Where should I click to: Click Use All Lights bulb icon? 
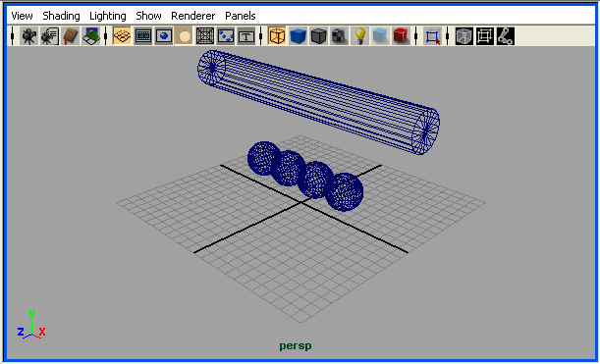[x=359, y=36]
